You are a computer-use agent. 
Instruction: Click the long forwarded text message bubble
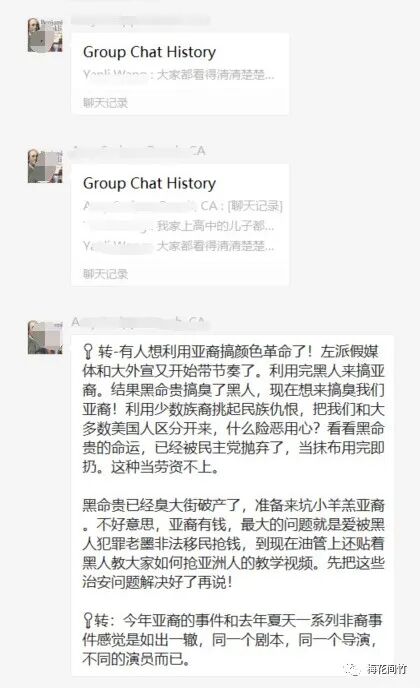coord(232,505)
